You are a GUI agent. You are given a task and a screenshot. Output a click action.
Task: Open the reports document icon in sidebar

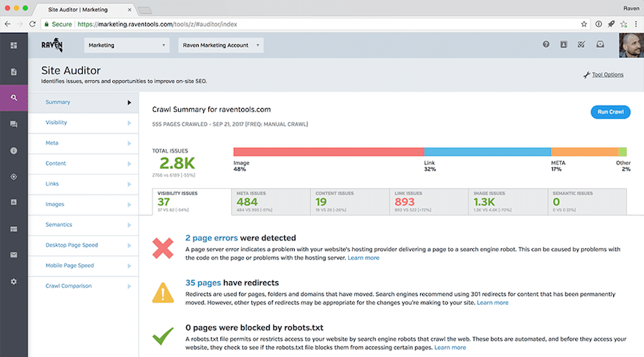[14, 72]
